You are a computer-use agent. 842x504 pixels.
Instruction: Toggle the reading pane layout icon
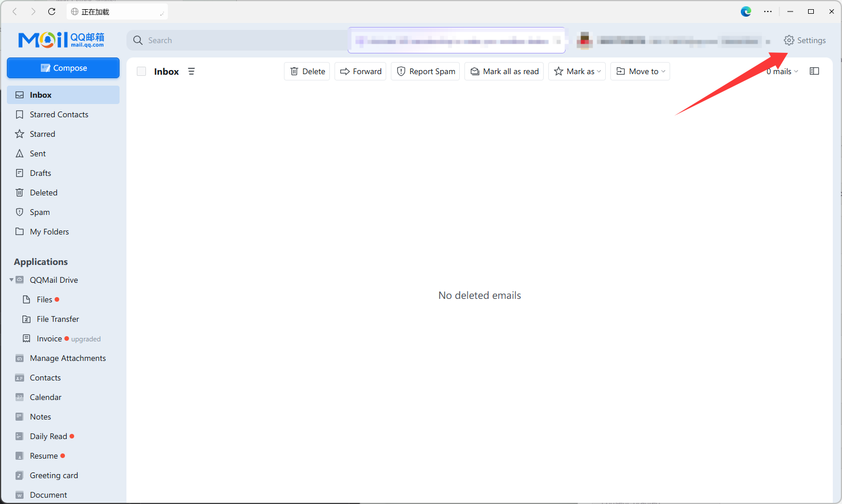[814, 71]
